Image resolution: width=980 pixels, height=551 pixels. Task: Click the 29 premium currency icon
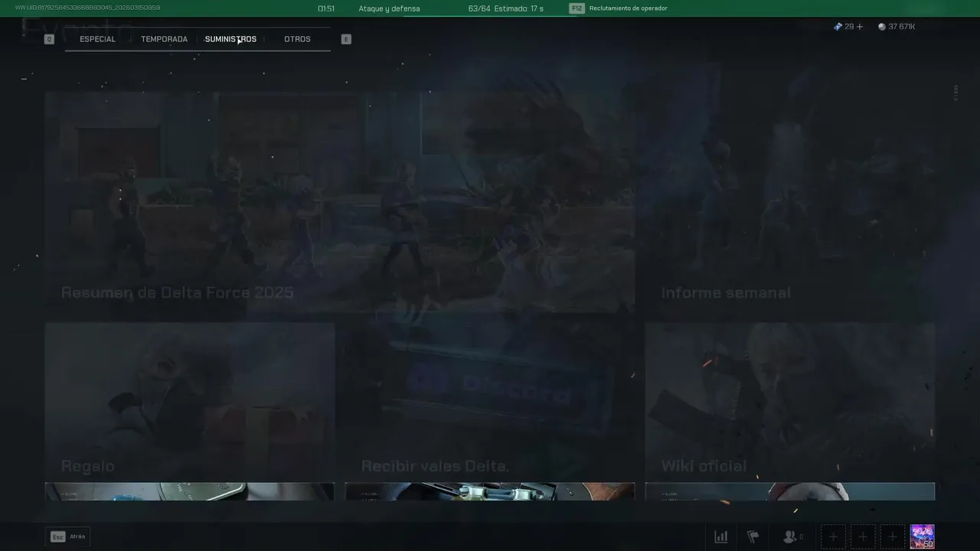coord(838,27)
